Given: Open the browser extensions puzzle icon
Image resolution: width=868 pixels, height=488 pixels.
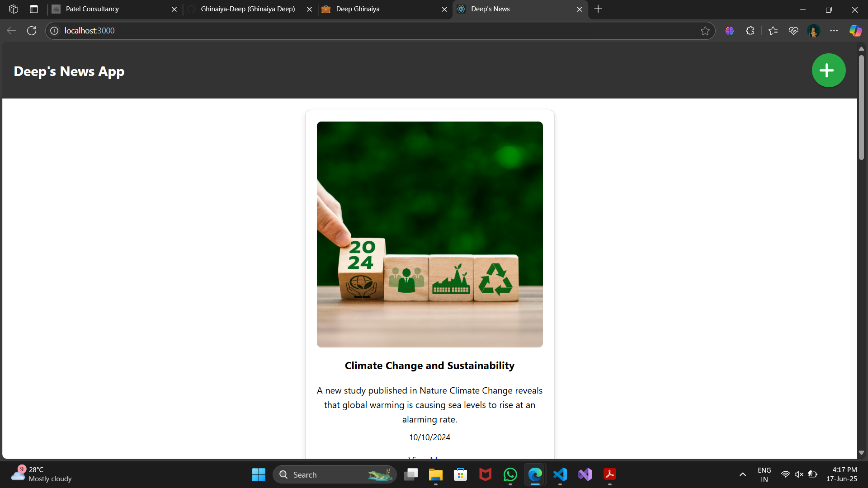Looking at the screenshot, I should click(750, 31).
